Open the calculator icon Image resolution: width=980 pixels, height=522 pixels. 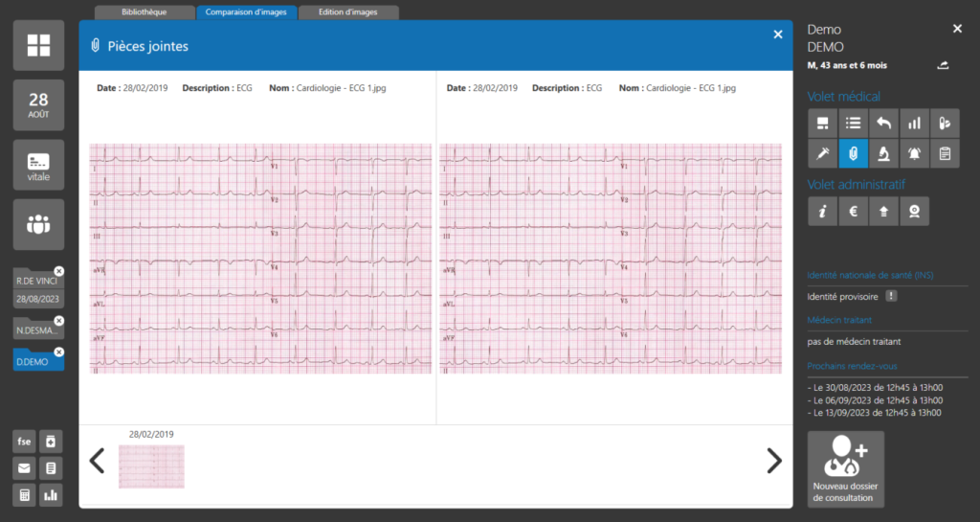(25, 495)
